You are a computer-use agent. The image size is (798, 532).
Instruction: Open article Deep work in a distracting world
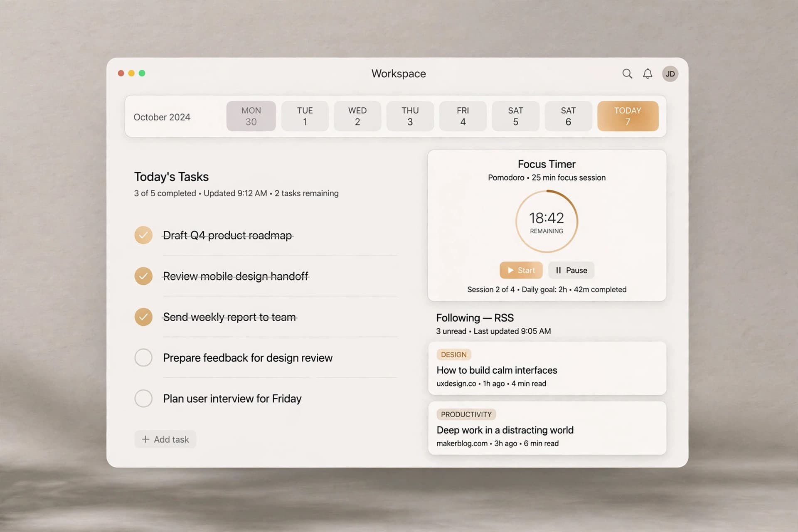click(547, 428)
